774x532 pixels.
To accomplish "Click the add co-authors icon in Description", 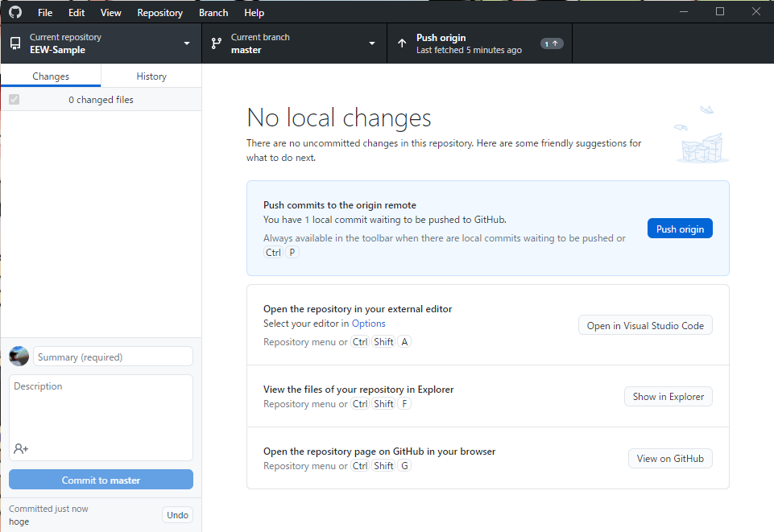I will click(x=21, y=448).
